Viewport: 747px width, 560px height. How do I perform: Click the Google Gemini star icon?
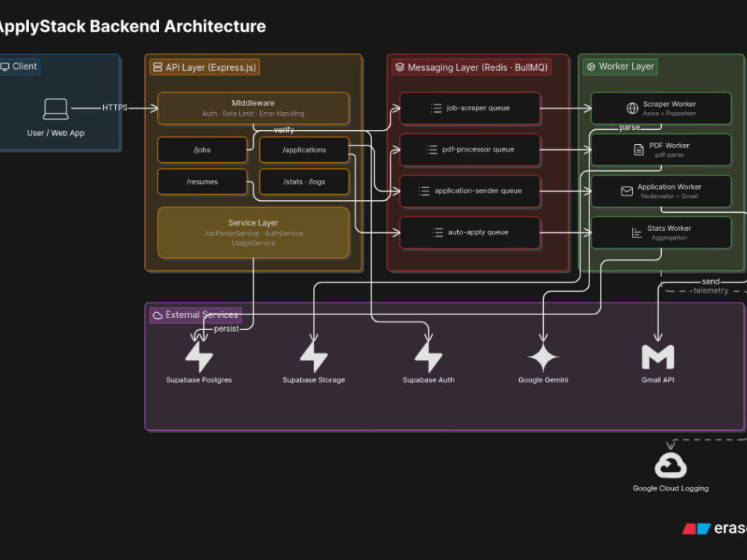[543, 357]
